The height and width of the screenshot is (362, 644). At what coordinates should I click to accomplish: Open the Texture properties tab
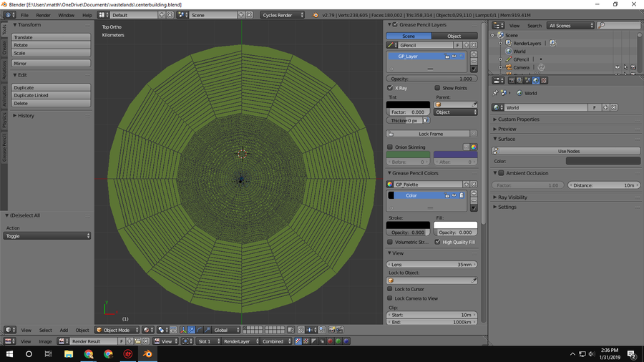pos(543,80)
